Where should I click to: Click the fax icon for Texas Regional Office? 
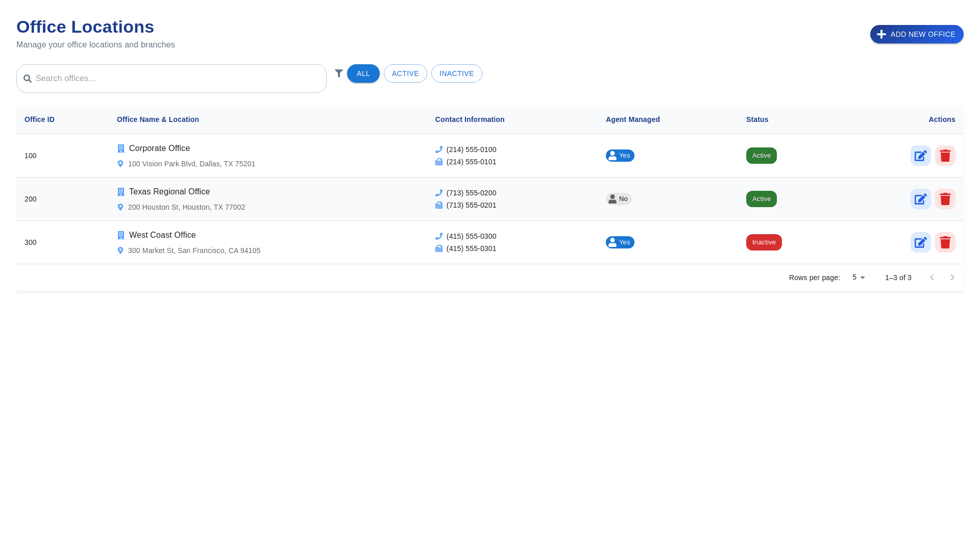click(438, 205)
